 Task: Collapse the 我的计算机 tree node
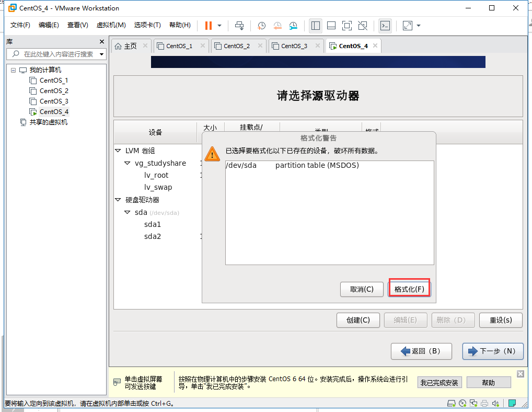coord(13,70)
